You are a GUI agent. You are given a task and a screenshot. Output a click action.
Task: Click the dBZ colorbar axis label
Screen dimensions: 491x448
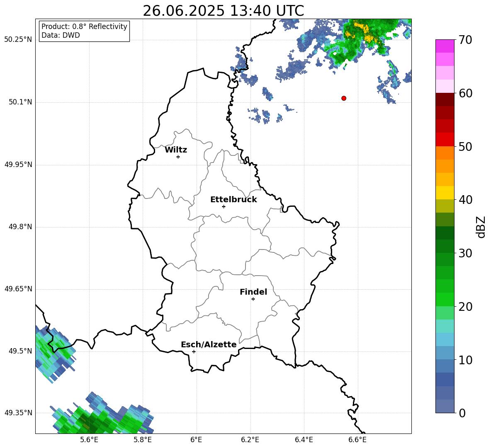(x=481, y=227)
